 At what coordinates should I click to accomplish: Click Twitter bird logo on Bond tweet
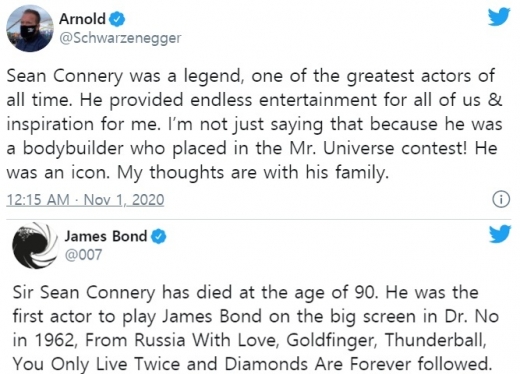[x=500, y=234]
